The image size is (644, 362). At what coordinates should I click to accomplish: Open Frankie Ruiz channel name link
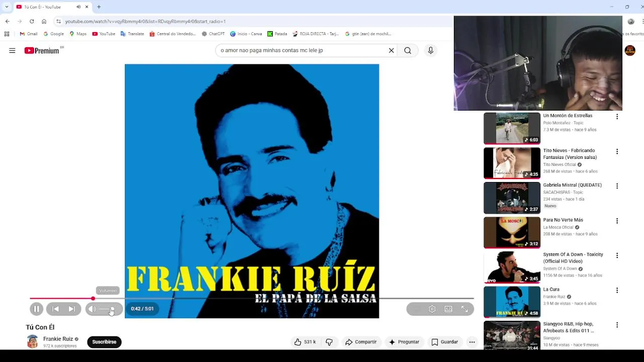(x=58, y=339)
